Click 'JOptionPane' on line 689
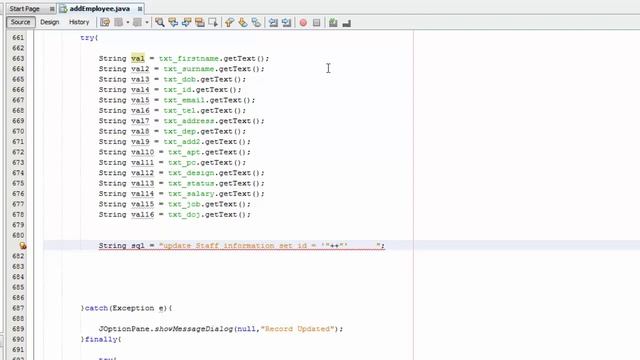The image size is (640, 360). (x=124, y=329)
